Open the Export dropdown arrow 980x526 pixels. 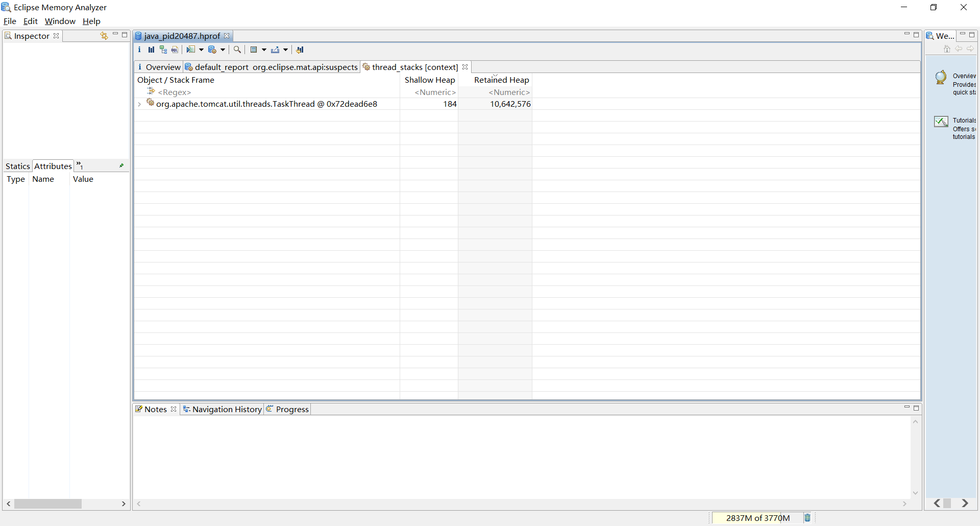[285, 50]
